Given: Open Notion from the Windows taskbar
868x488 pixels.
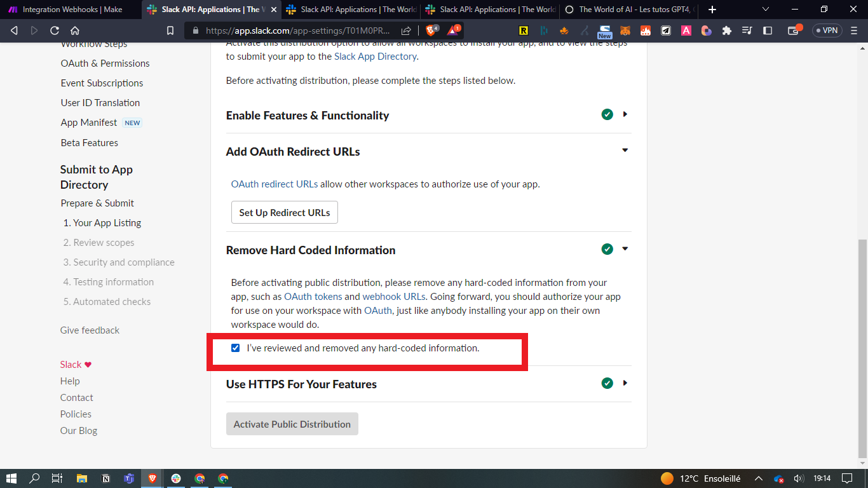Looking at the screenshot, I should (x=105, y=478).
